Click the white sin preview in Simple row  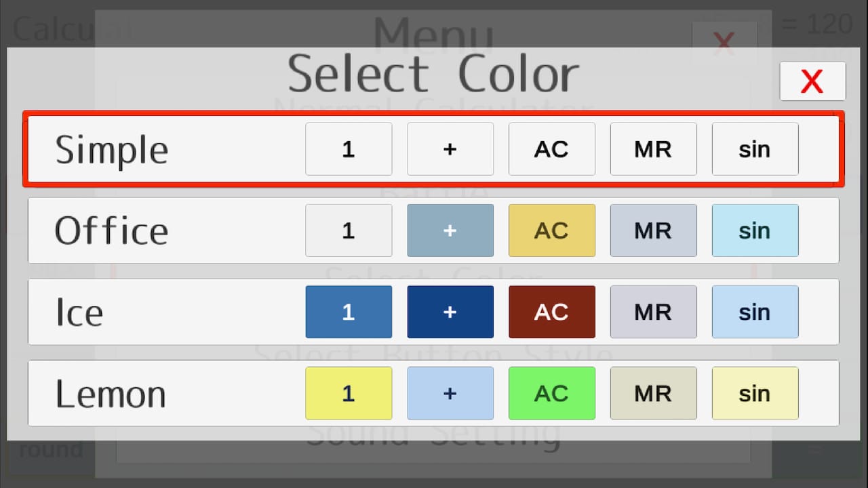click(x=755, y=149)
